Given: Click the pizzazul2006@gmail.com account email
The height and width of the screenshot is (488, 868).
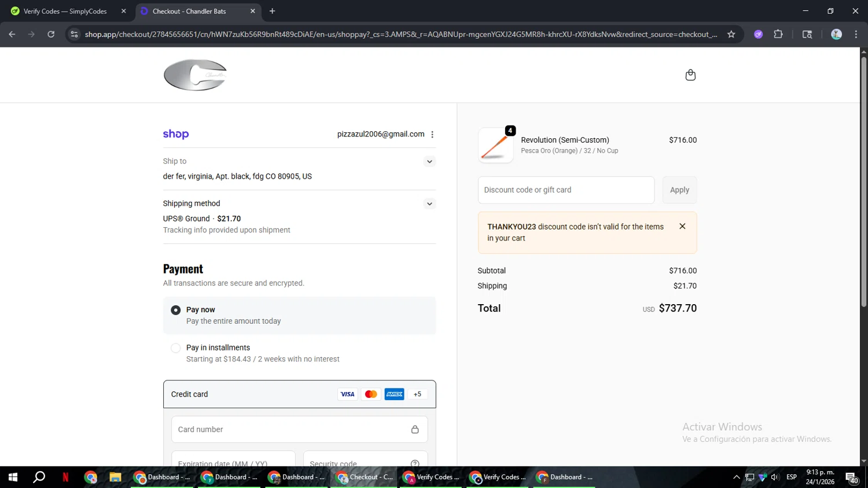Looking at the screenshot, I should pyautogui.click(x=381, y=134).
